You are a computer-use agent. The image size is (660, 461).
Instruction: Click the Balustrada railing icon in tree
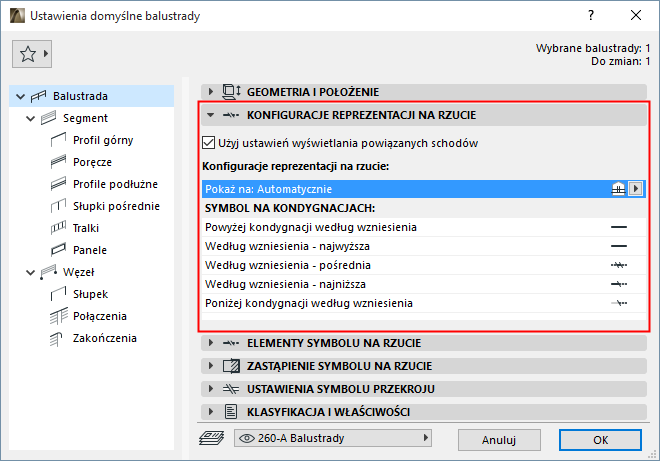tap(38, 96)
